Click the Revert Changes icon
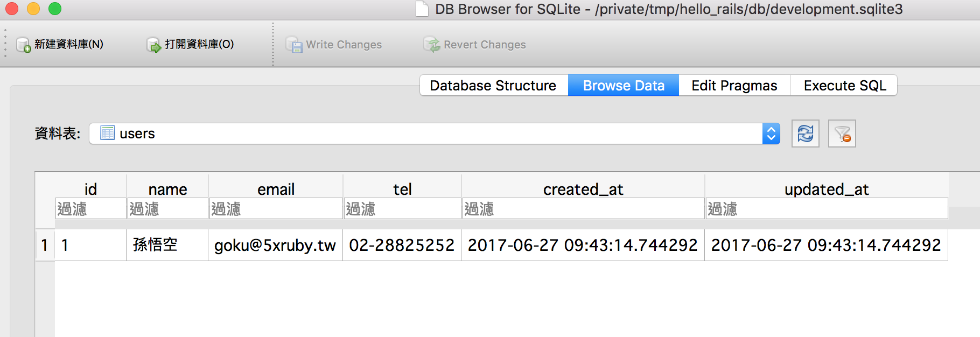The height and width of the screenshot is (337, 980). pyautogui.click(x=431, y=45)
